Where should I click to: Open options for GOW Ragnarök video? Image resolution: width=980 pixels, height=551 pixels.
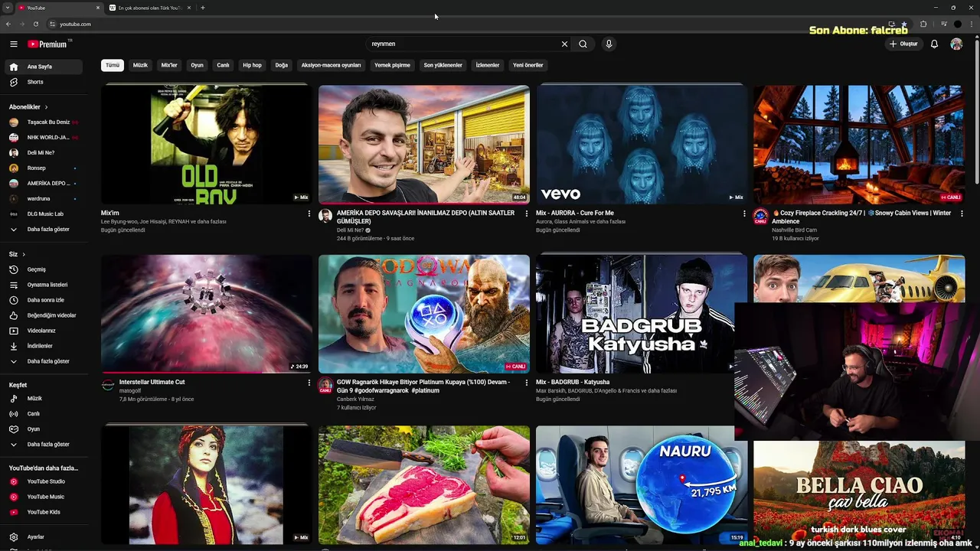pyautogui.click(x=527, y=383)
